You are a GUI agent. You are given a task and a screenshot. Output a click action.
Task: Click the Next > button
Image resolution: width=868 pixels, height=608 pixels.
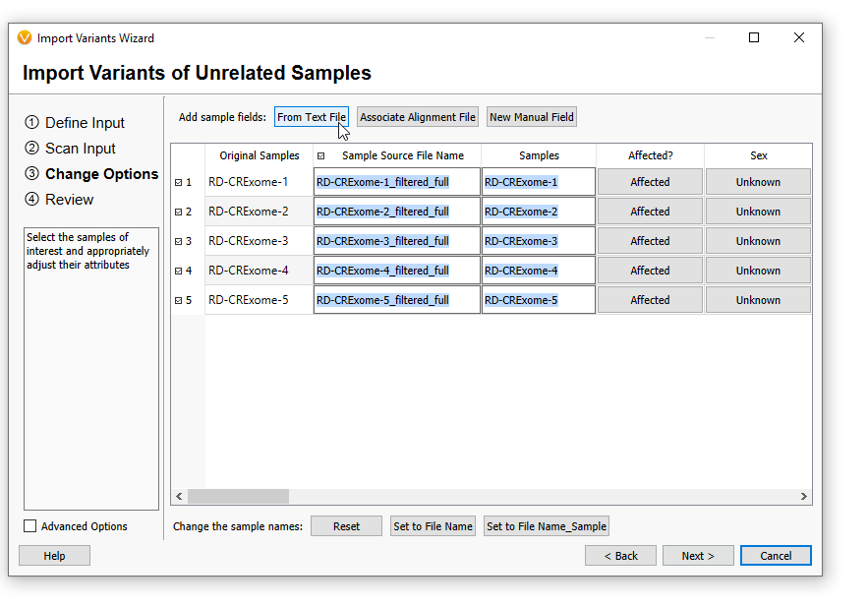coord(698,555)
